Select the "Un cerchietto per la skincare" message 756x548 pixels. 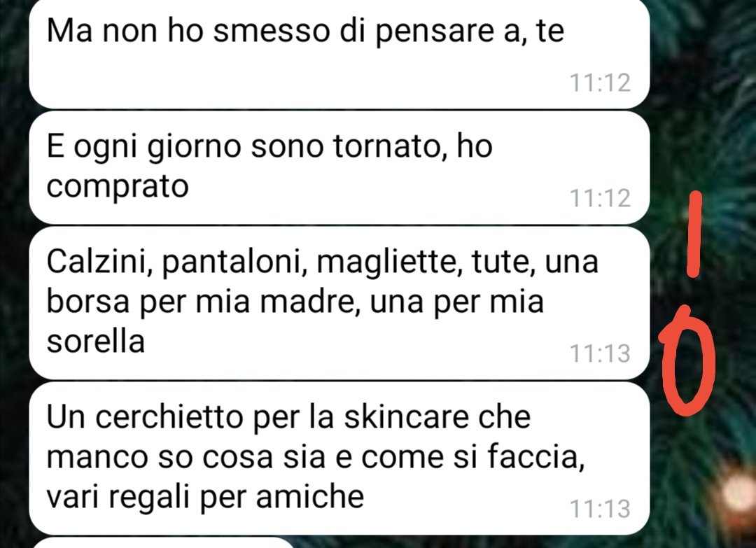(x=339, y=458)
